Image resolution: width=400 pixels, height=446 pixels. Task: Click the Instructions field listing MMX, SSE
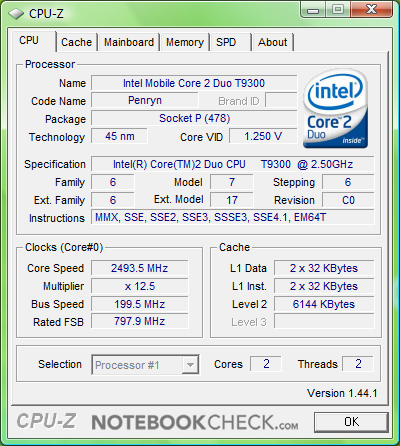(233, 217)
